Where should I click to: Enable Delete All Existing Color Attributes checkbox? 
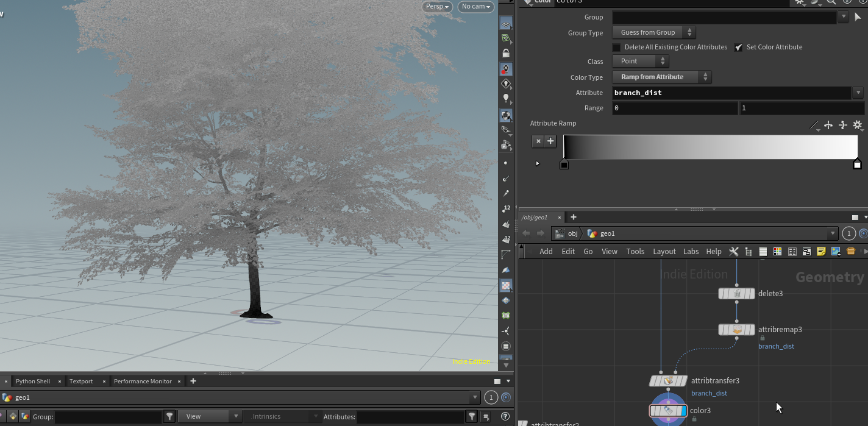coord(617,48)
